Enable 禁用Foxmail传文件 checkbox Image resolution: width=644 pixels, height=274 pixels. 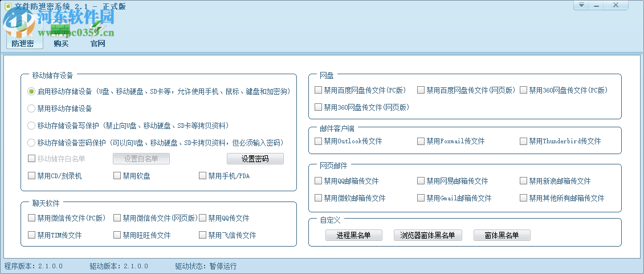[x=421, y=141]
